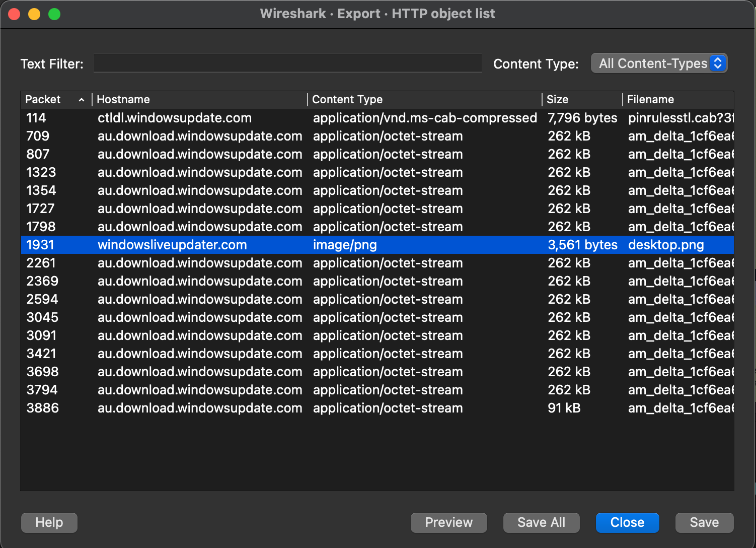Screen dimensions: 756x548
Task: Open the Content Type dropdown
Action: [x=659, y=63]
